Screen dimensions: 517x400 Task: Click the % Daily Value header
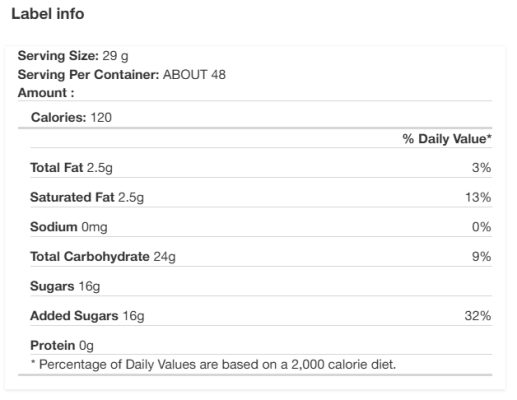[447, 139]
